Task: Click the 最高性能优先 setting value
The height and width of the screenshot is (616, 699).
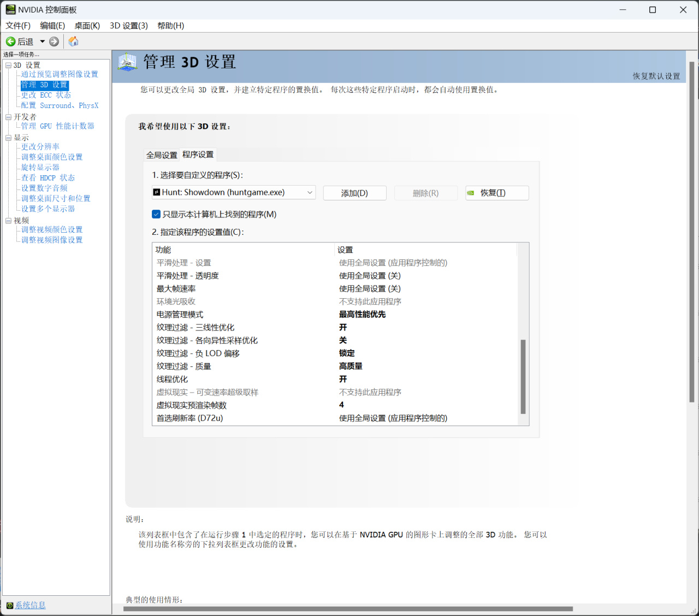Action: [363, 315]
